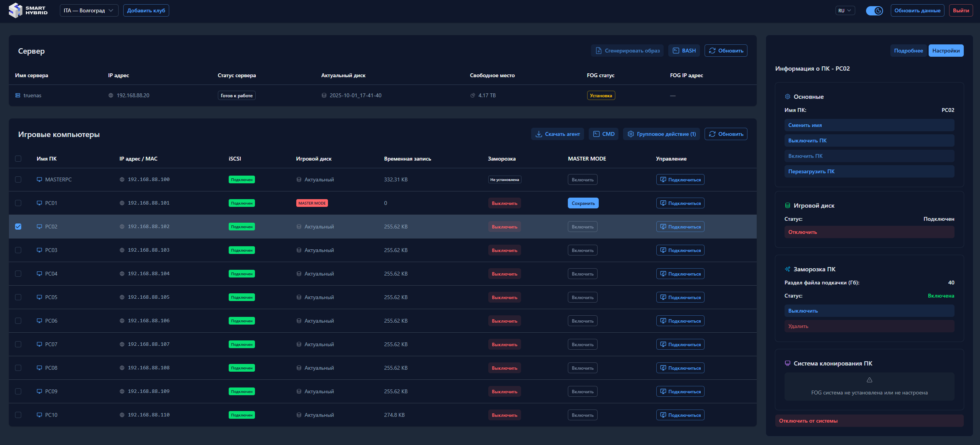Refresh the Сервер panel with Обновить

point(726,51)
